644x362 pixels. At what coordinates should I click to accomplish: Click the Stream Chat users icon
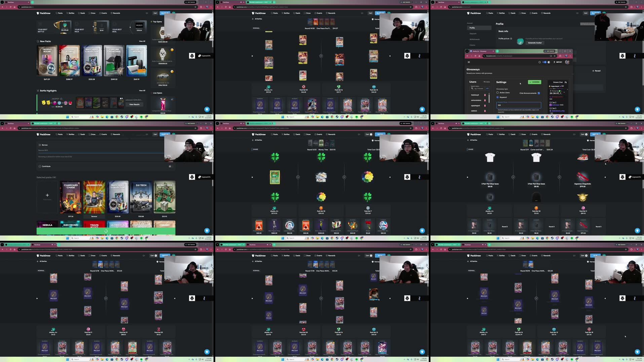566,82
